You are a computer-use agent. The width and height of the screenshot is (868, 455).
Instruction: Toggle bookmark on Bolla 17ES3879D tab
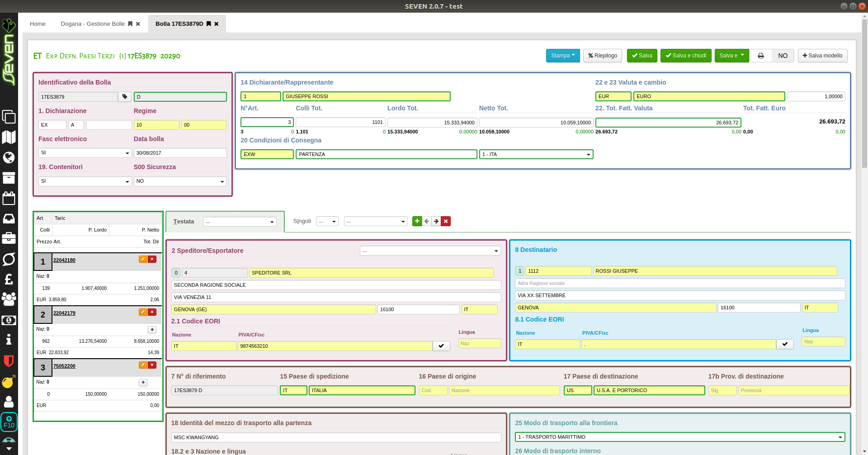[x=208, y=24]
